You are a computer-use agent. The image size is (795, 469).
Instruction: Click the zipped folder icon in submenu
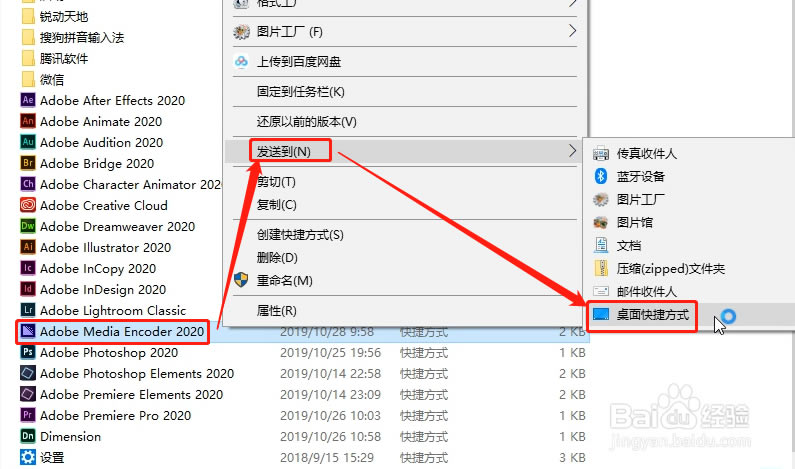(x=601, y=268)
